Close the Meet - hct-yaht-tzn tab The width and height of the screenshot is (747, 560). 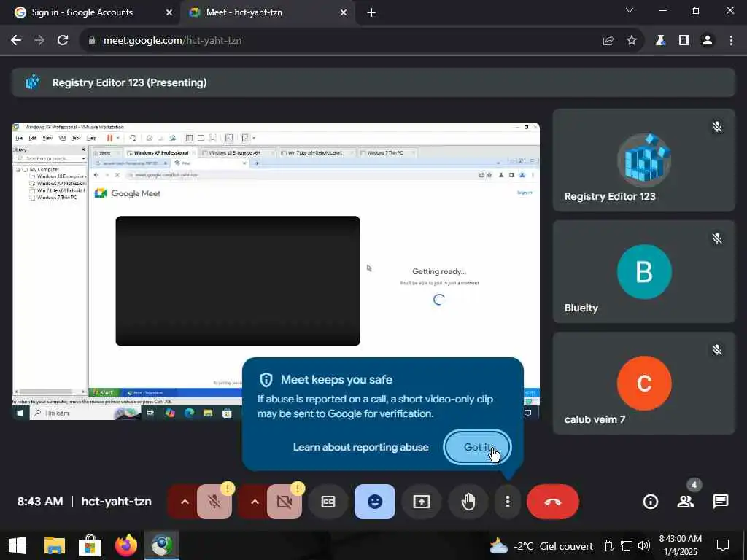click(x=344, y=12)
